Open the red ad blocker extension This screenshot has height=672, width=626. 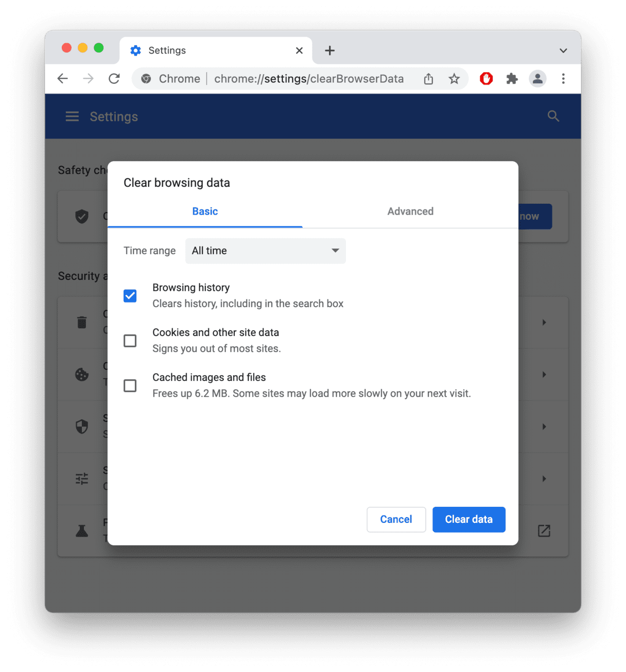[x=486, y=79]
